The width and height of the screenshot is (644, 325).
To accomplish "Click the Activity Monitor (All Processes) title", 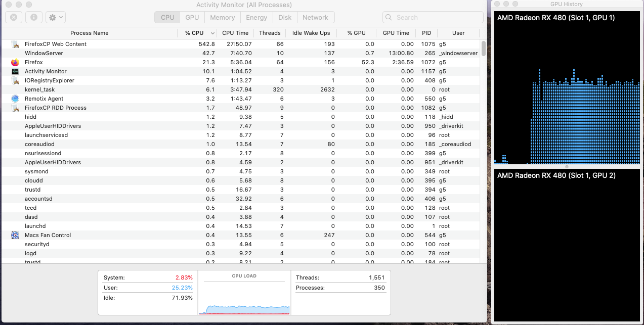I will pos(244,5).
